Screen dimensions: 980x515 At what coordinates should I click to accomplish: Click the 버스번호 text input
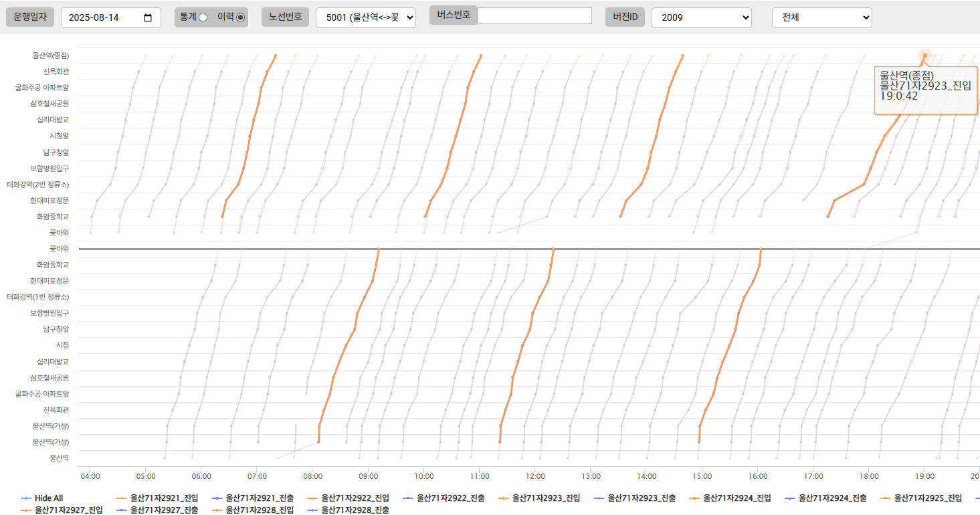click(534, 15)
